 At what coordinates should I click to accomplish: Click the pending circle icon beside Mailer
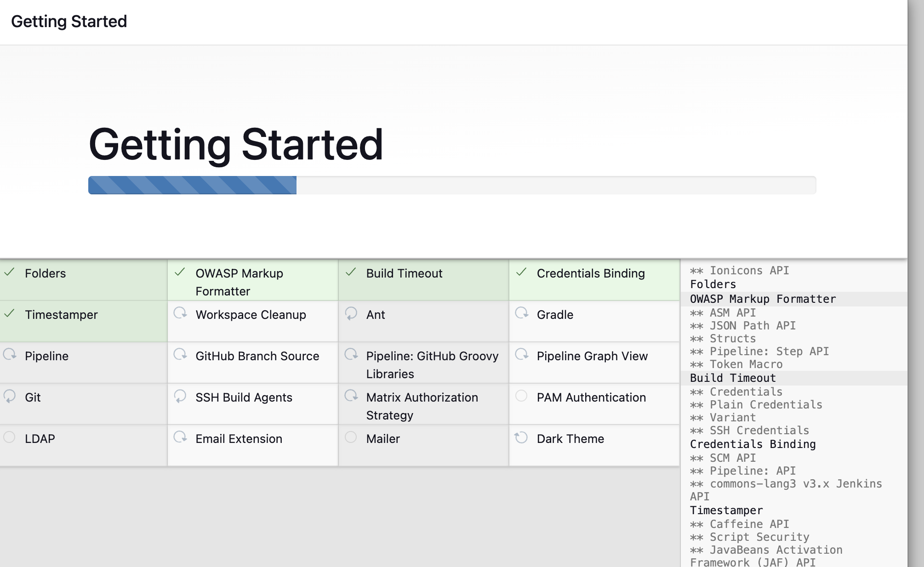coord(351,437)
